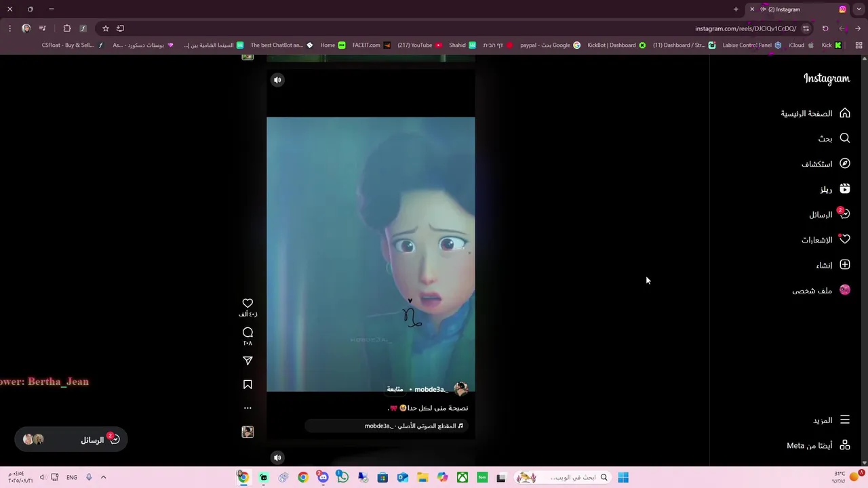Open weather widget showing 31°C
The image size is (868, 488).
[846, 477]
